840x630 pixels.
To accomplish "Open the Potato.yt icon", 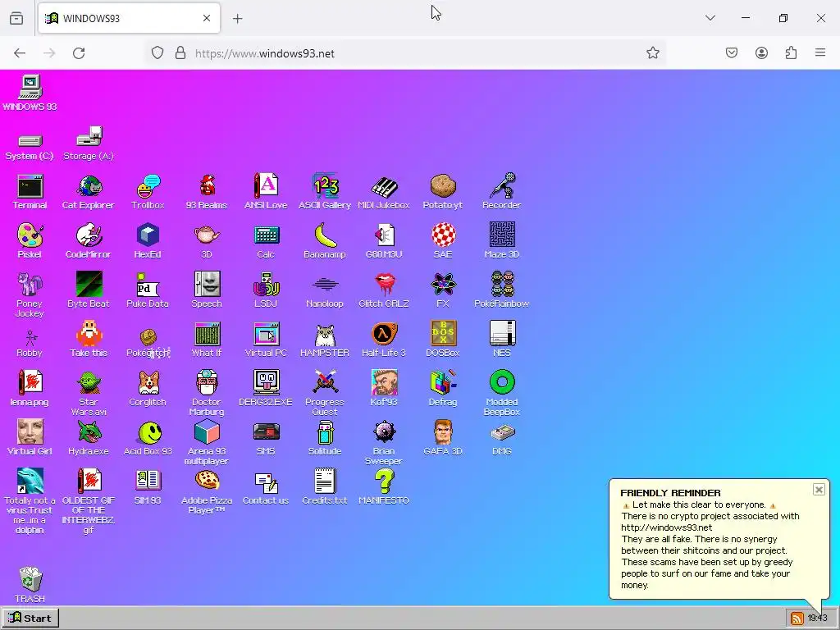I will [x=443, y=187].
